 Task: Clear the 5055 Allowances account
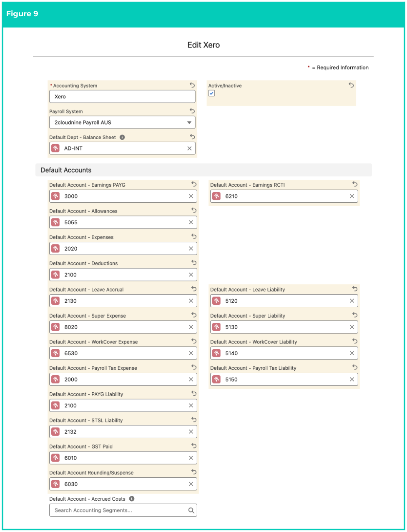pyautogui.click(x=191, y=223)
